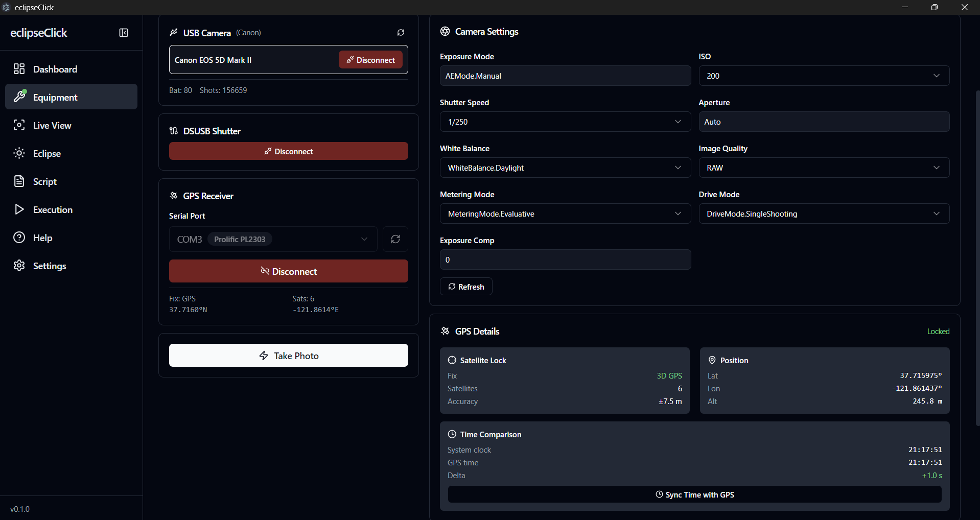Screen dimensions: 980x520
Task: Go to Settings page
Action: pyautogui.click(x=49, y=266)
